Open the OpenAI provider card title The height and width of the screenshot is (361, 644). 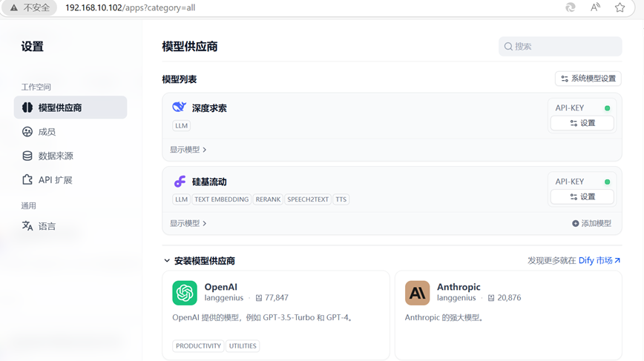(x=220, y=287)
